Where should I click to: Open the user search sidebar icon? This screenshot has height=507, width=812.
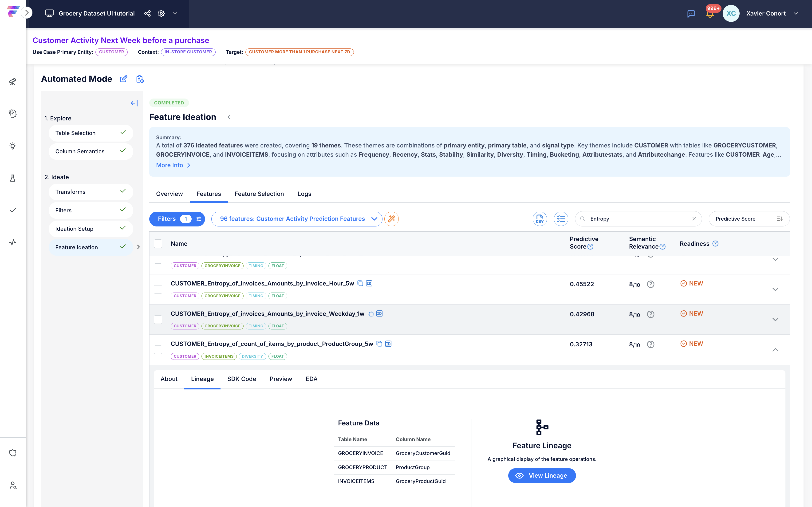(x=13, y=485)
